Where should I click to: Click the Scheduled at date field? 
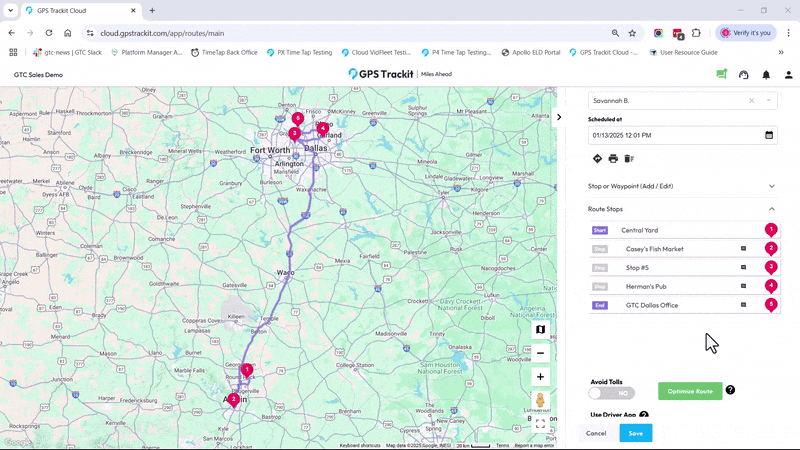pyautogui.click(x=683, y=135)
